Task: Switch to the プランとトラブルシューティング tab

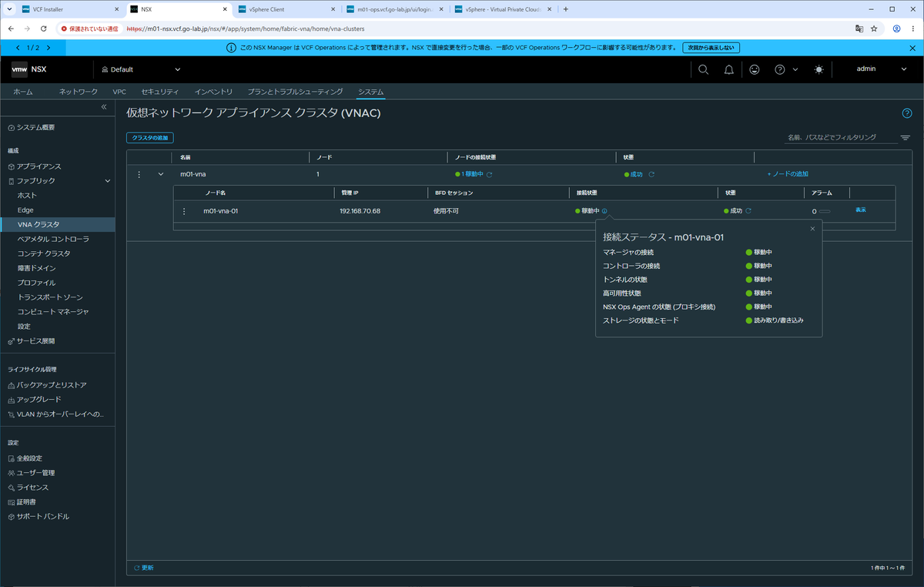Action: (x=295, y=92)
